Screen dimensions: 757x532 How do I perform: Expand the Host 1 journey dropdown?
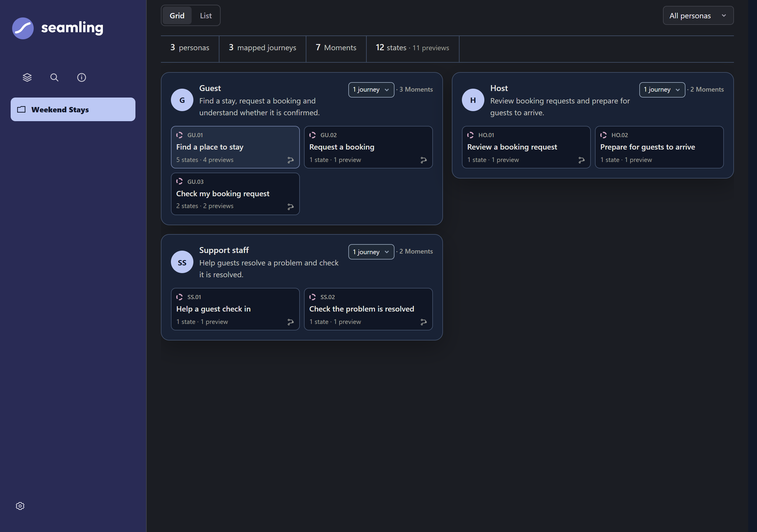tap(662, 90)
